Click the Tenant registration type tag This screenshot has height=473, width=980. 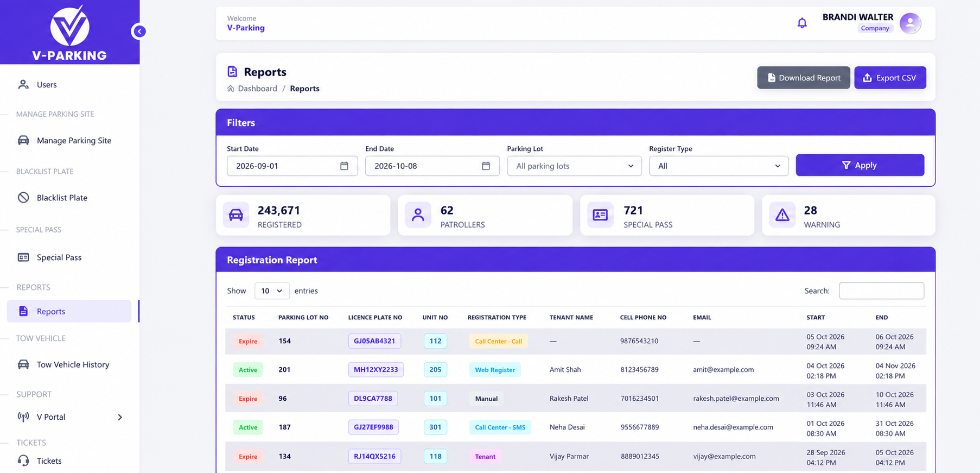point(485,457)
